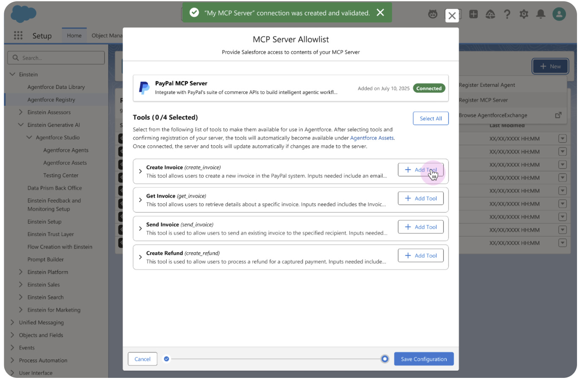Click Save Configuration
Viewport: 588px width, 380px height.
pos(424,359)
